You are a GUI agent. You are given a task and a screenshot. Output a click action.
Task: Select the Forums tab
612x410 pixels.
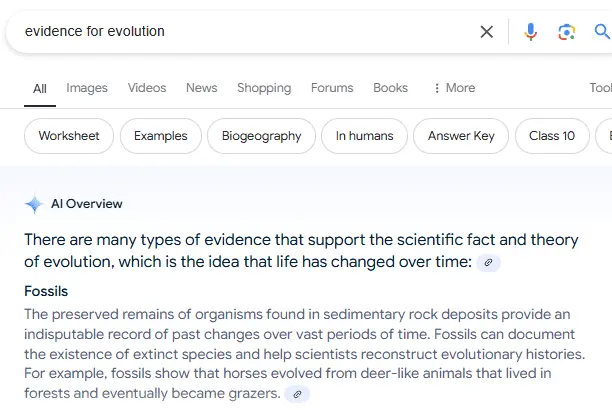tap(332, 88)
